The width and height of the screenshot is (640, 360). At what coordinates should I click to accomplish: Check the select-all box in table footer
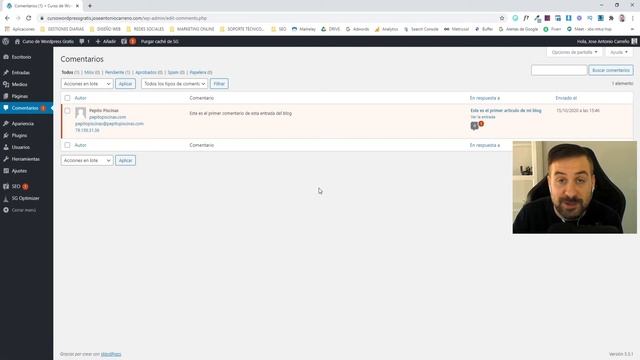pos(67,145)
